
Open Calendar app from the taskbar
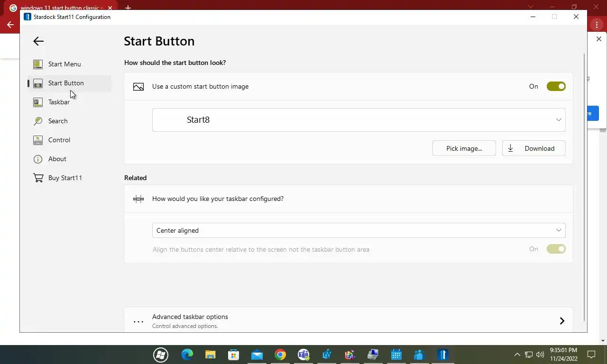pyautogui.click(x=396, y=355)
